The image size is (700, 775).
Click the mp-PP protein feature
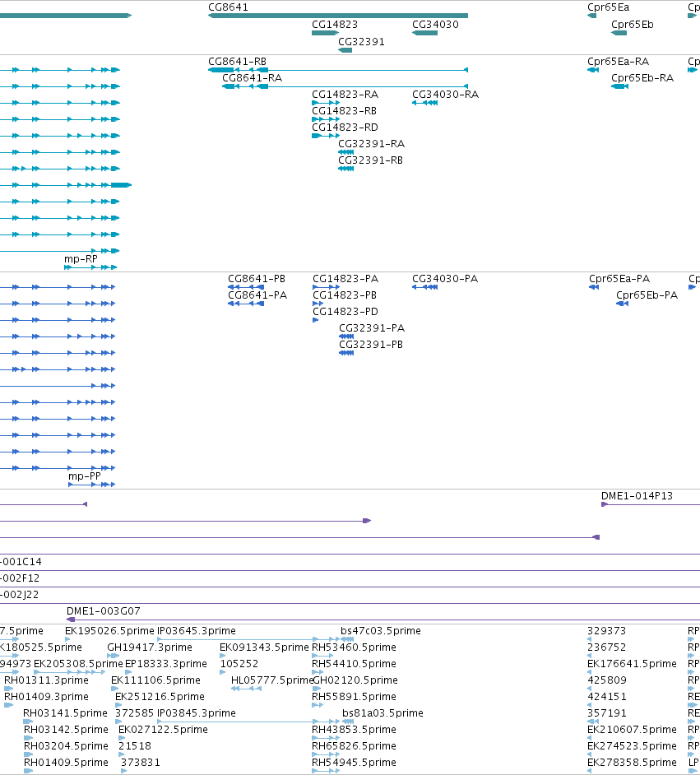(91, 485)
